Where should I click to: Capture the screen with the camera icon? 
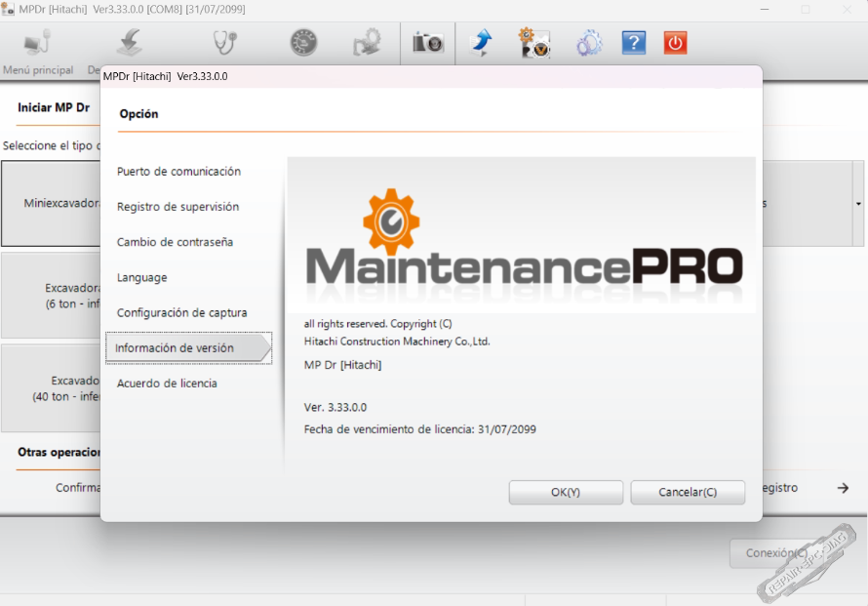pos(428,43)
